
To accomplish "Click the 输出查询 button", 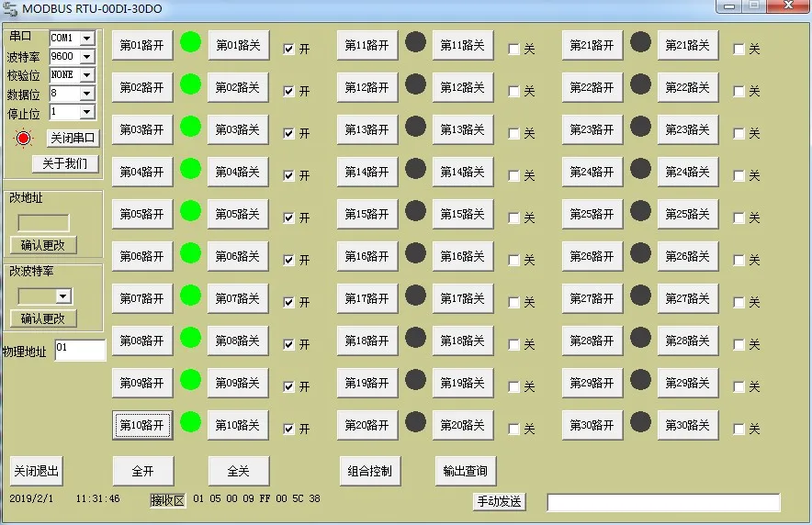I will tap(466, 471).
